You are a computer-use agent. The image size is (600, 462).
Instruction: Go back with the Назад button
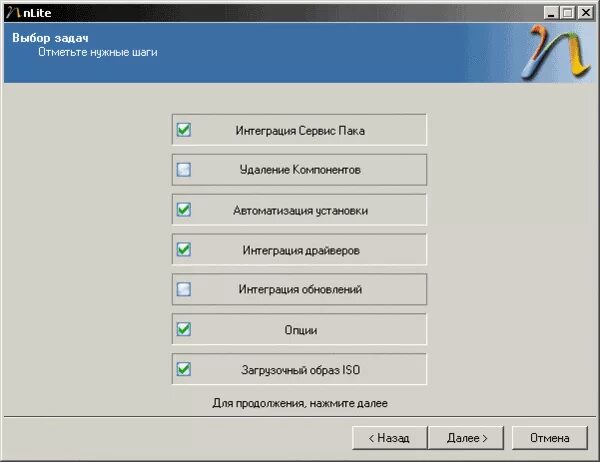[x=389, y=438]
